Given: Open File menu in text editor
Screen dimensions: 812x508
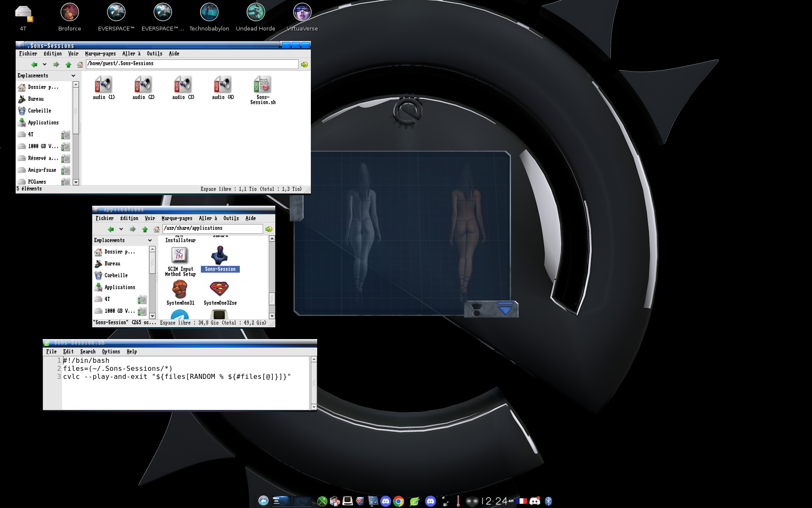Looking at the screenshot, I should (x=51, y=352).
